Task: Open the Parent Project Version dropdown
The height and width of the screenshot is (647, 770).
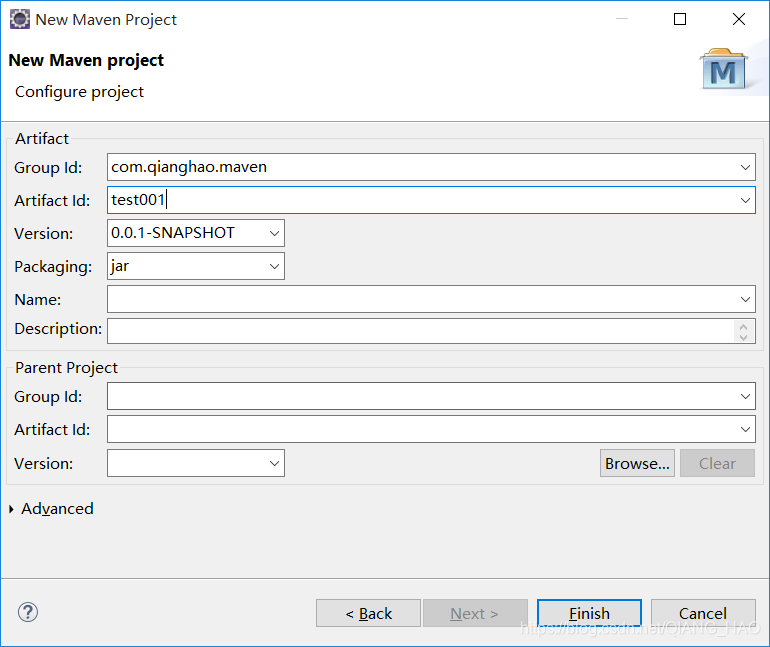Action: pyautogui.click(x=274, y=463)
